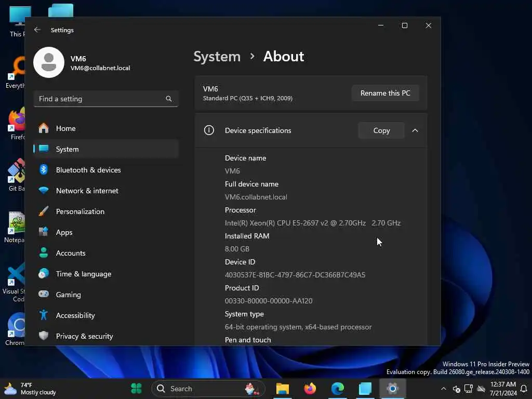Open Personalization settings
The image size is (532, 399).
point(106,211)
